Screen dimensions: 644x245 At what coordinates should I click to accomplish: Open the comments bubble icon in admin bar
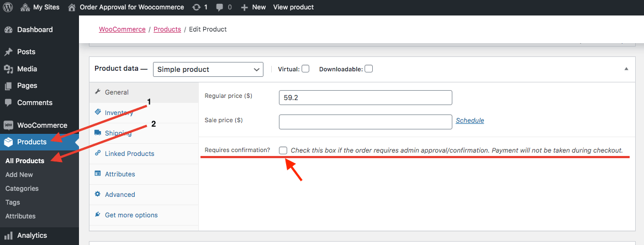point(220,7)
